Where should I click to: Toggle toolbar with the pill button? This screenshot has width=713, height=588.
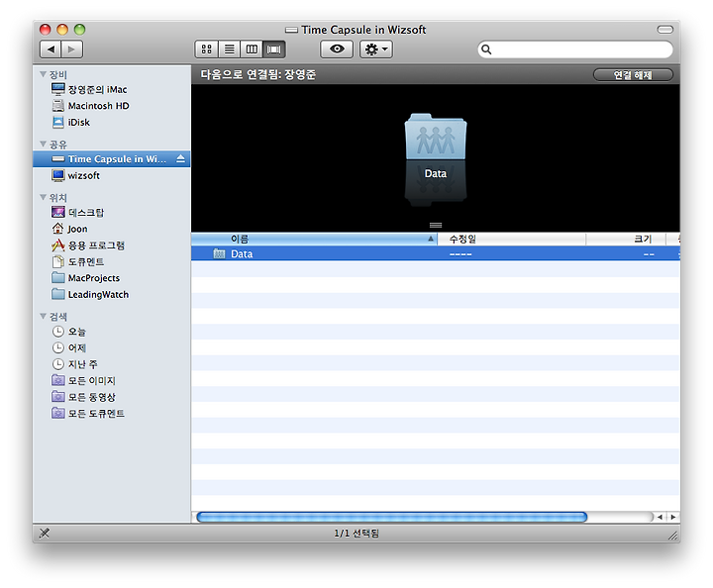point(664,30)
